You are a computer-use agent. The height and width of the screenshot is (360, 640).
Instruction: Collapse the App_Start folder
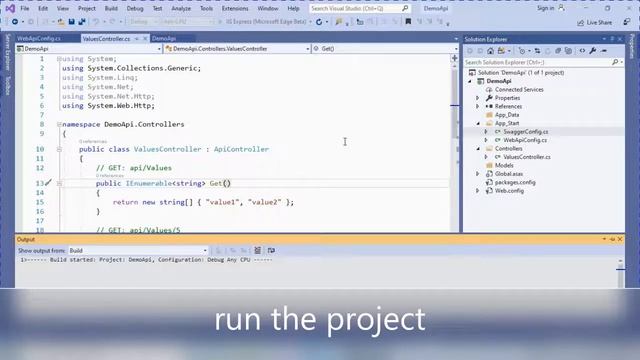pos(478,123)
